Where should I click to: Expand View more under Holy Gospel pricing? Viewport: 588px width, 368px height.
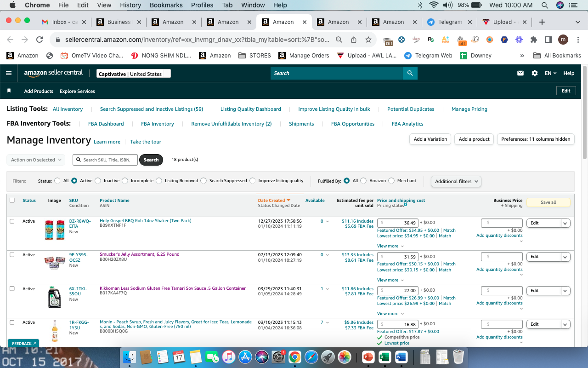pos(390,246)
